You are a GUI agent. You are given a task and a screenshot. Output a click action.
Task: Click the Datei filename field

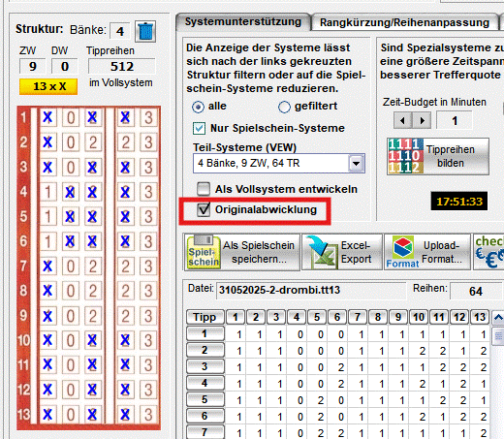pos(311,290)
